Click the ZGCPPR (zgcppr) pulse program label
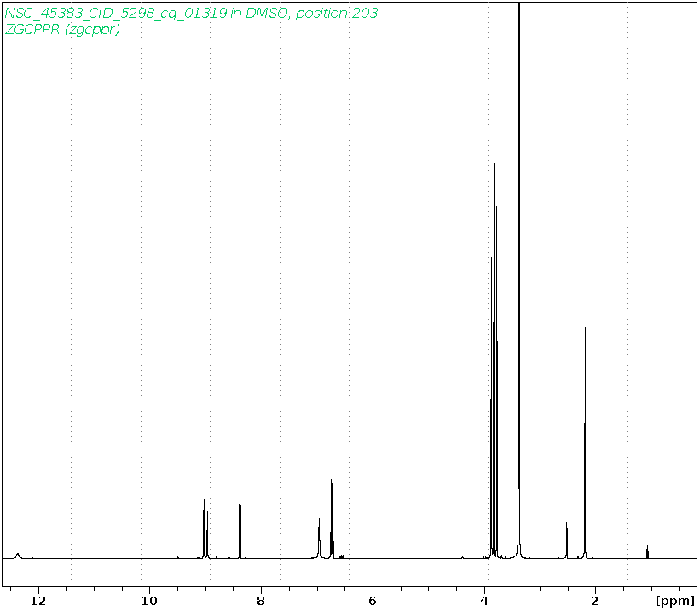 pos(62,30)
